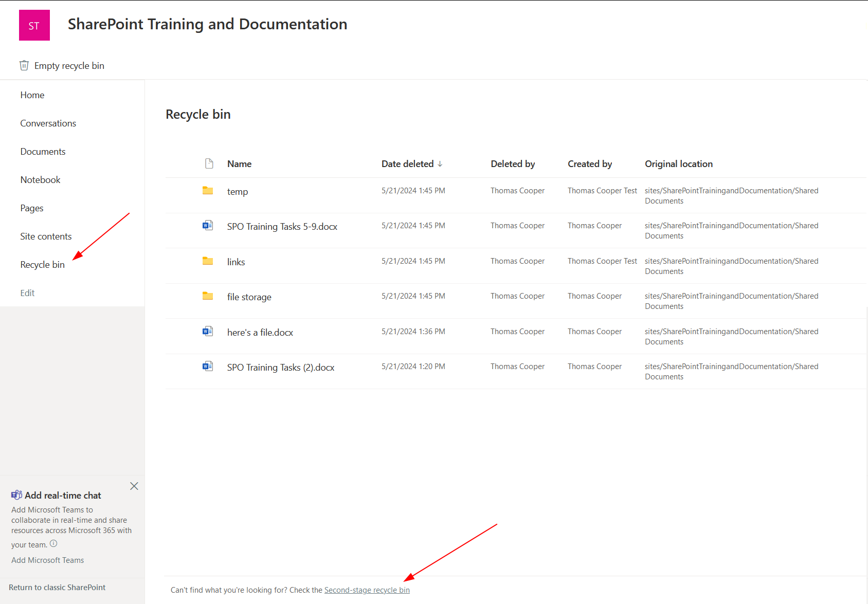The image size is (868, 604).
Task: Select SPO Training Tasks (2).docx name
Action: (x=281, y=368)
